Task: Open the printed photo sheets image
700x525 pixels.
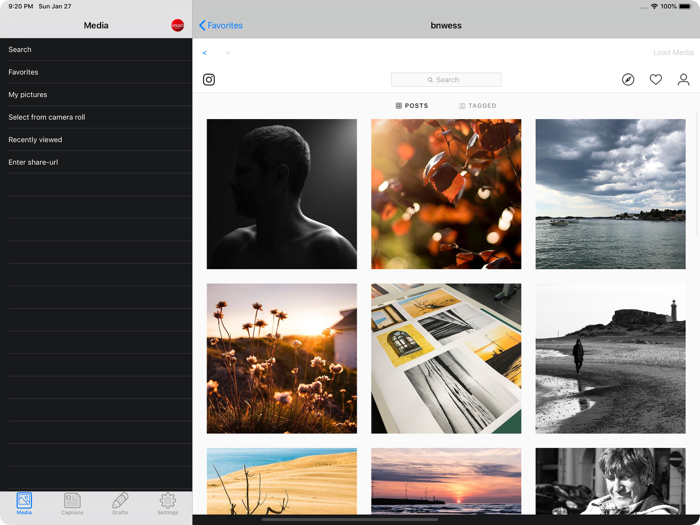Action: tap(446, 358)
